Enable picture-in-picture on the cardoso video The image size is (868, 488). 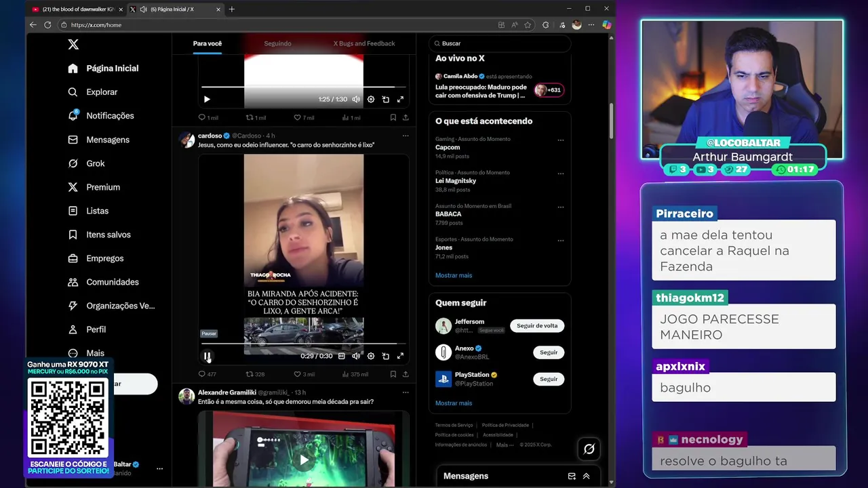click(x=386, y=356)
